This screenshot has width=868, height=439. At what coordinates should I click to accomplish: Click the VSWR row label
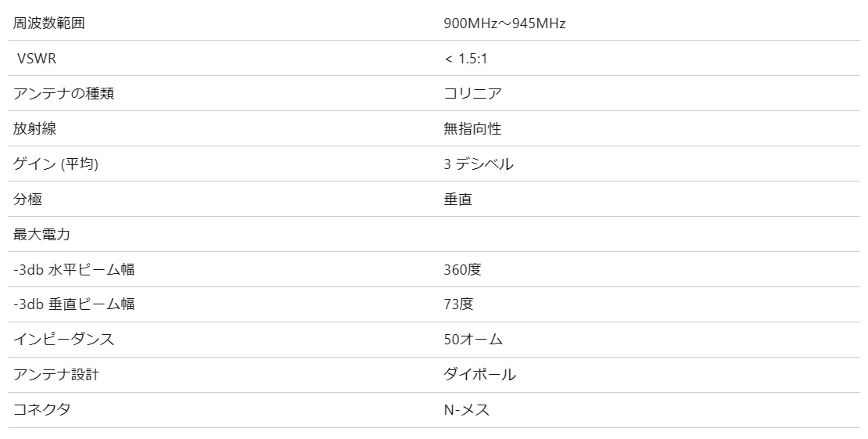click(37, 58)
